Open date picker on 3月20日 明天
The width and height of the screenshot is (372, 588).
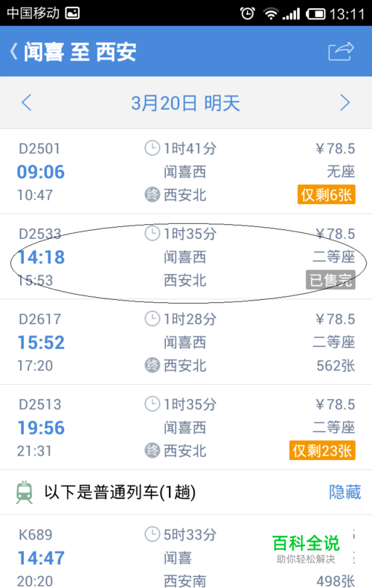point(185,103)
